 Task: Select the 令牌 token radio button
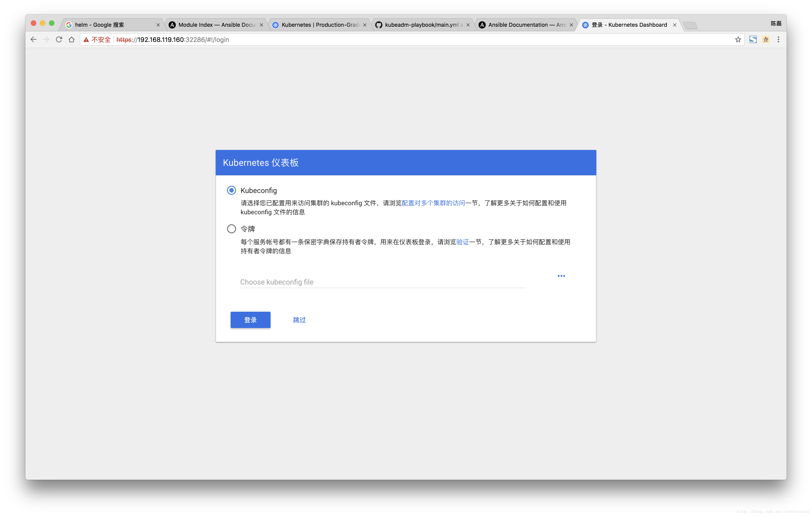click(x=231, y=229)
